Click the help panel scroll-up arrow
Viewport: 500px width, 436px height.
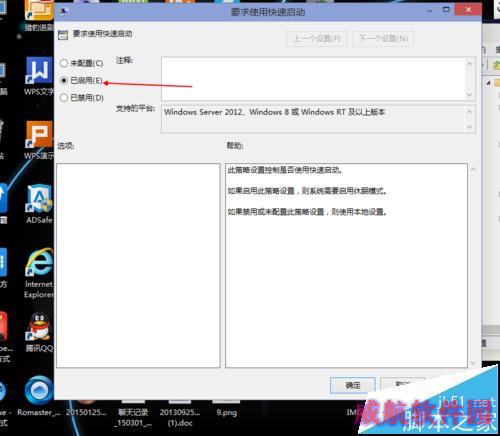pos(473,169)
